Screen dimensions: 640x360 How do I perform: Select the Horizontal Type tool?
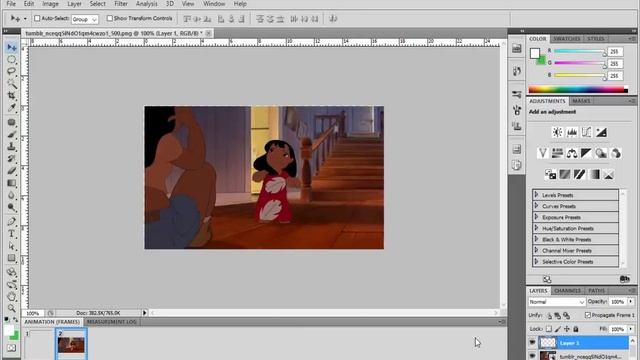pyautogui.click(x=11, y=234)
